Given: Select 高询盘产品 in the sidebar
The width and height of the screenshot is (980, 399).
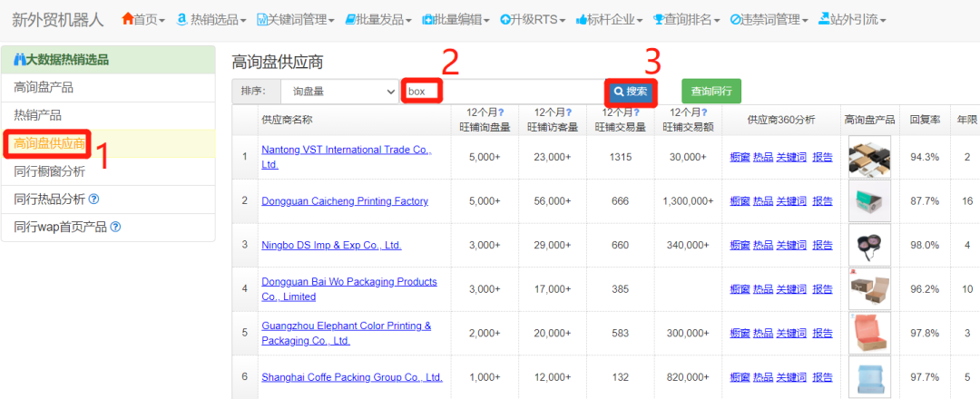Looking at the screenshot, I should [108, 88].
